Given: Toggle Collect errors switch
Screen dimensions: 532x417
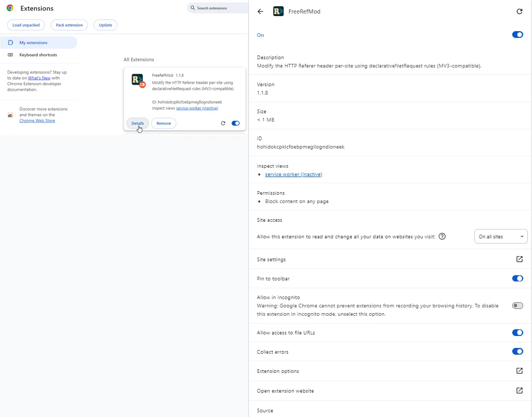Looking at the screenshot, I should pyautogui.click(x=517, y=352).
